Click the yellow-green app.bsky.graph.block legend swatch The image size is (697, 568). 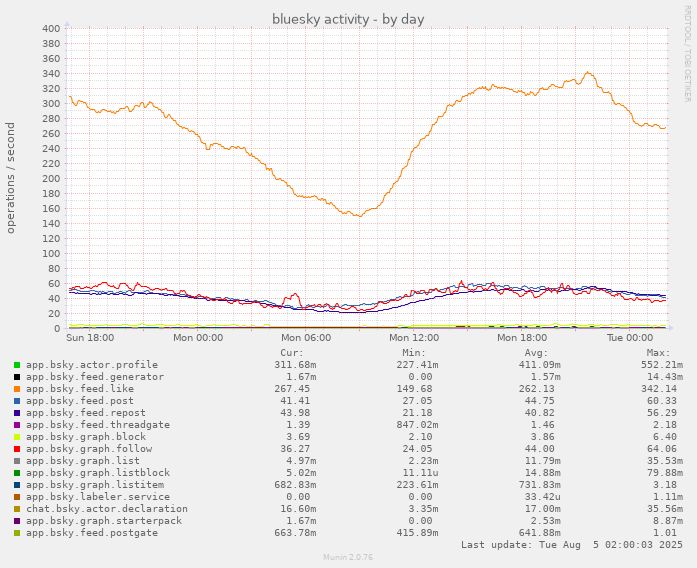point(17,437)
